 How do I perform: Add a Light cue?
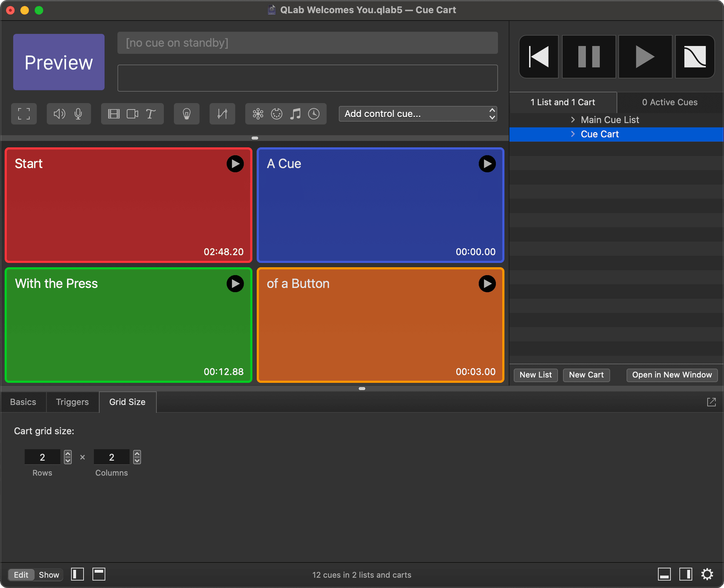coord(186,113)
